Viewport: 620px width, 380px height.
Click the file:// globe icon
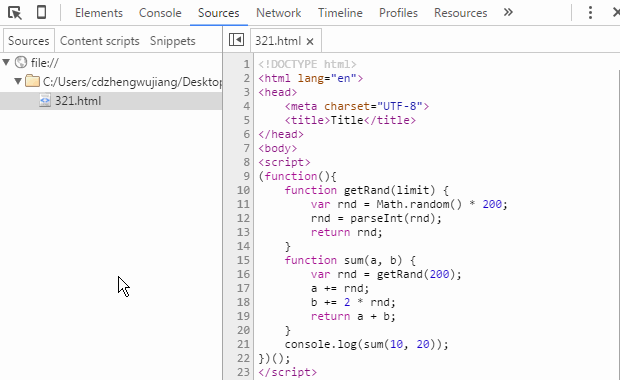click(x=21, y=62)
